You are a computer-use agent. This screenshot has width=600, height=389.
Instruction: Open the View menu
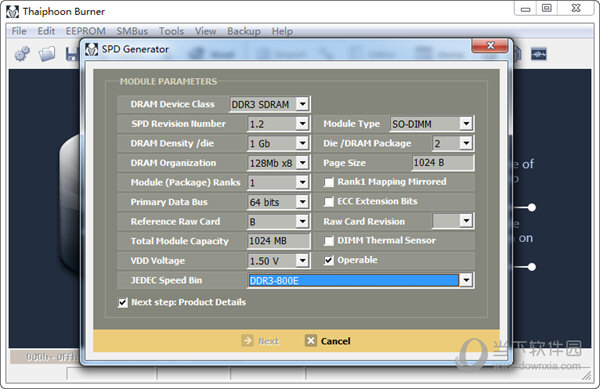click(205, 31)
